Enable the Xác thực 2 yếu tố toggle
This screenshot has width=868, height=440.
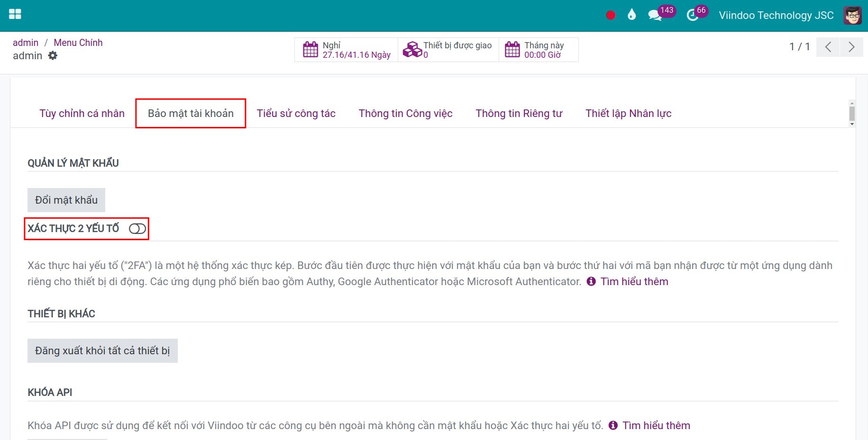137,229
